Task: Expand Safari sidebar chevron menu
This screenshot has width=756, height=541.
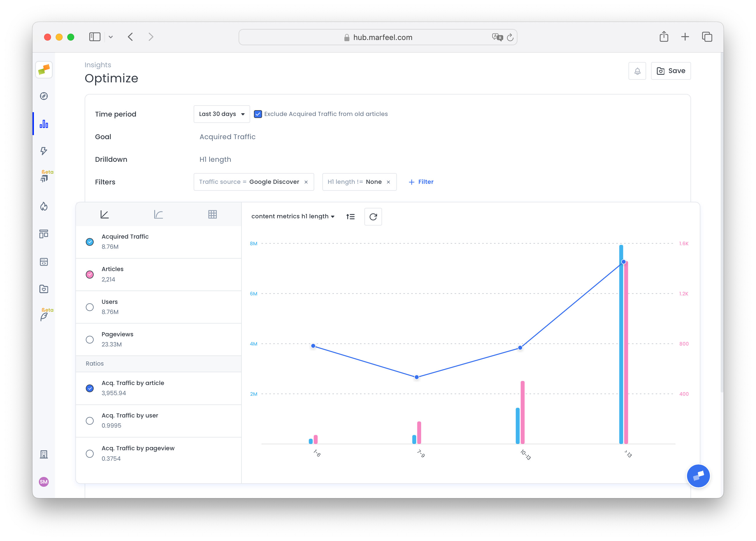Action: point(110,37)
